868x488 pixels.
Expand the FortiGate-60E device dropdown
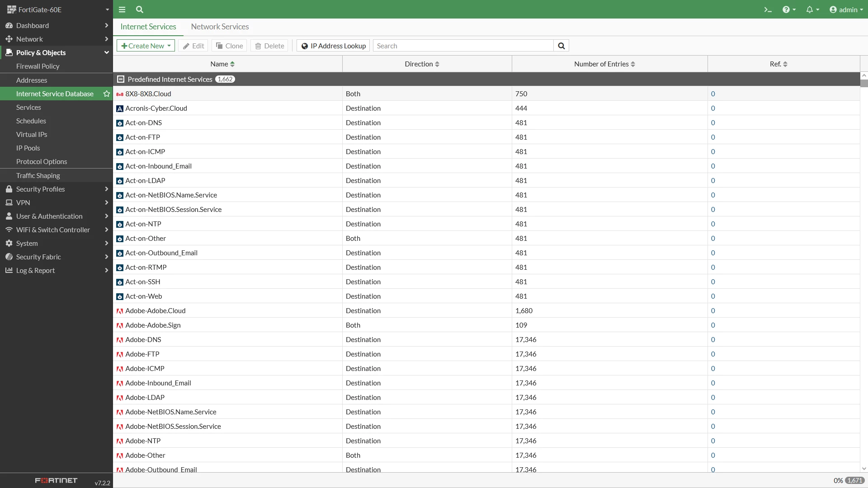(107, 9)
